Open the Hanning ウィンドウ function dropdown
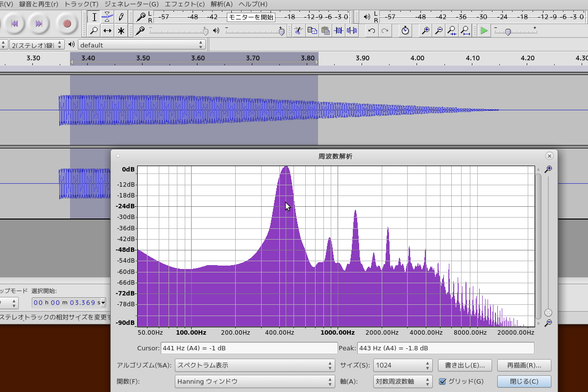 [x=255, y=381]
